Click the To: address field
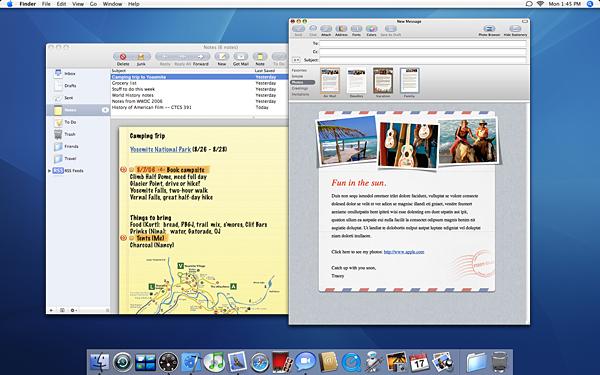The height and width of the screenshot is (375, 600). [x=422, y=44]
